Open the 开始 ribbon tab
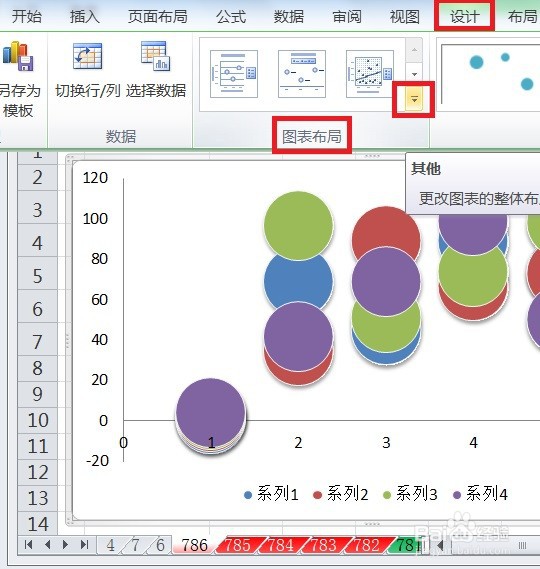Image resolution: width=540 pixels, height=569 pixels. coord(26,17)
